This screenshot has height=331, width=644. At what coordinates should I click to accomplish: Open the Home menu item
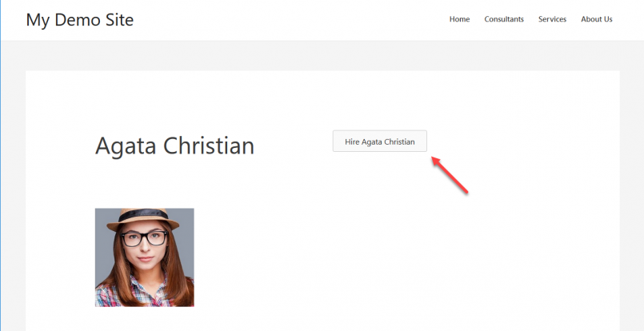pos(459,19)
